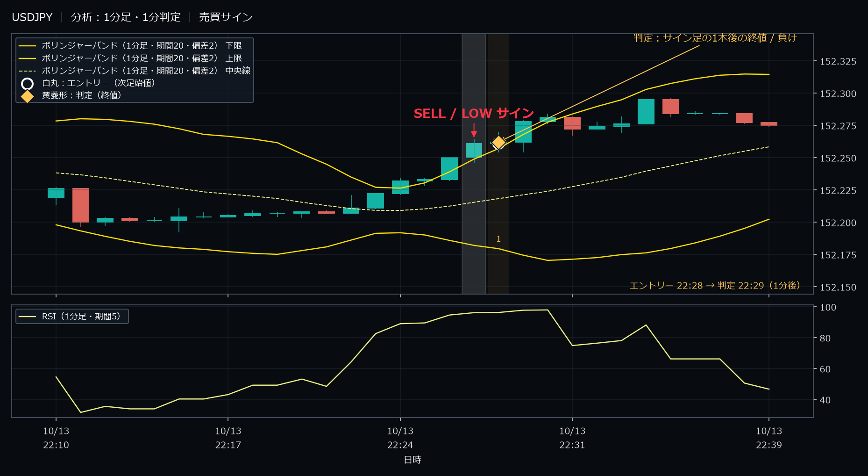Click the small 1 label in shaded band

click(x=498, y=239)
